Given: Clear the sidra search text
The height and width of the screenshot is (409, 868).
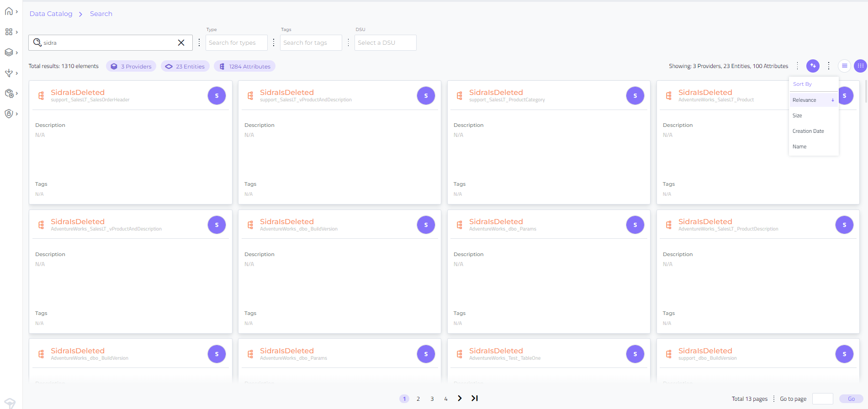Looking at the screenshot, I should [181, 42].
